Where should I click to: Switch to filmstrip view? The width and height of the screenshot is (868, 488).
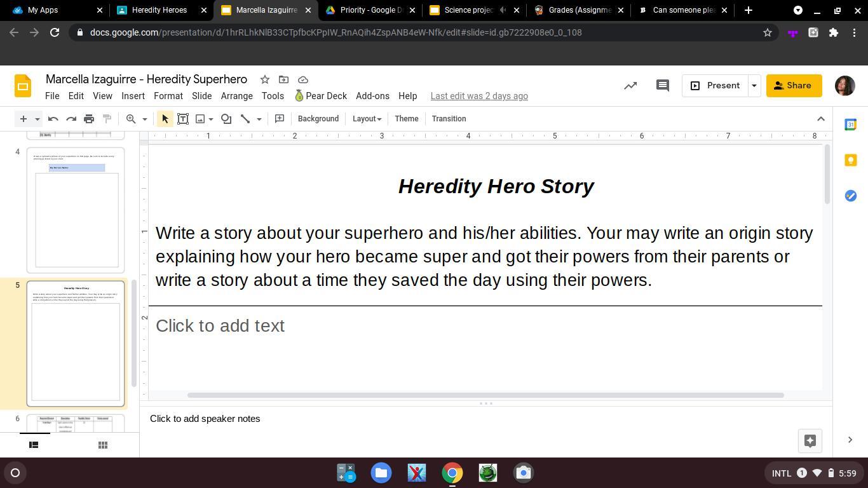[x=34, y=445]
